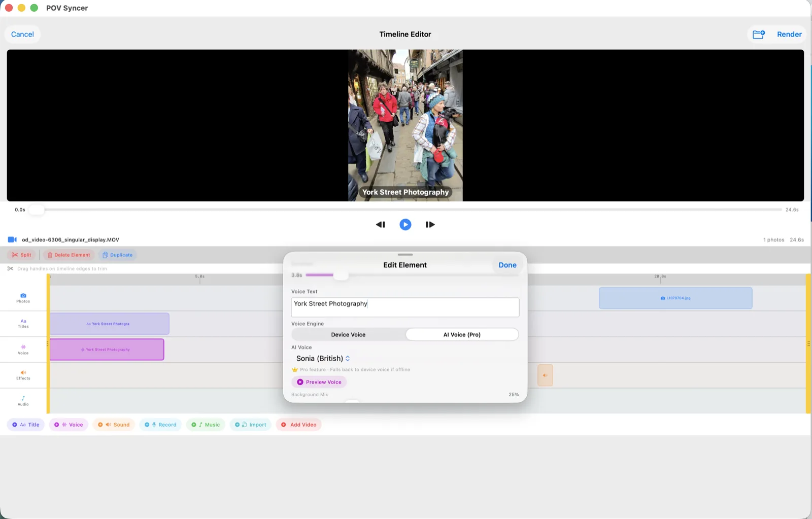This screenshot has height=519, width=812.
Task: Click the duration slider handle in Edit Element
Action: [341, 275]
